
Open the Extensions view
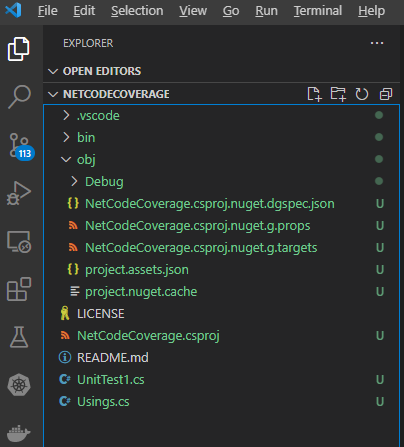pos(19,289)
